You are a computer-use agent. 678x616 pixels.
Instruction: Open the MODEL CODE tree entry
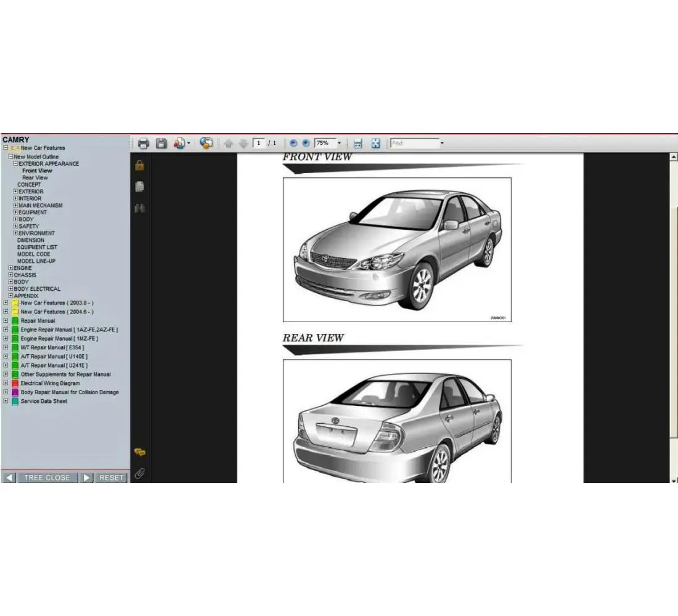(x=34, y=254)
